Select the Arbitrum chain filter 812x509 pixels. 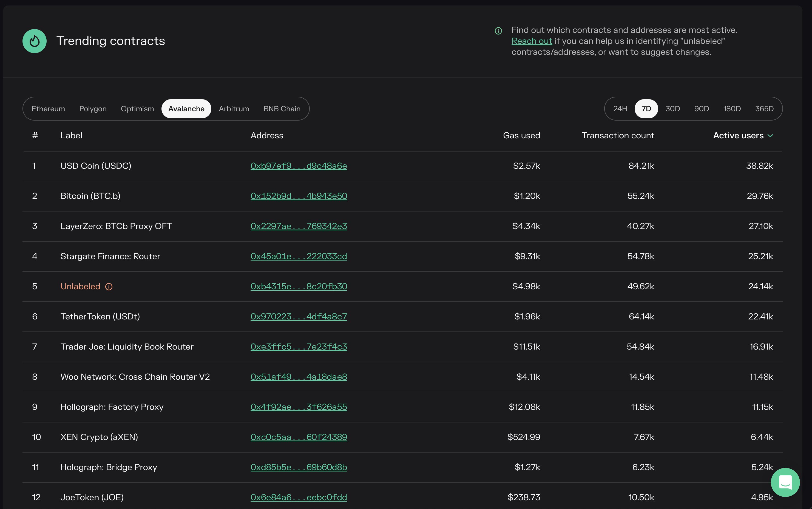coord(234,108)
